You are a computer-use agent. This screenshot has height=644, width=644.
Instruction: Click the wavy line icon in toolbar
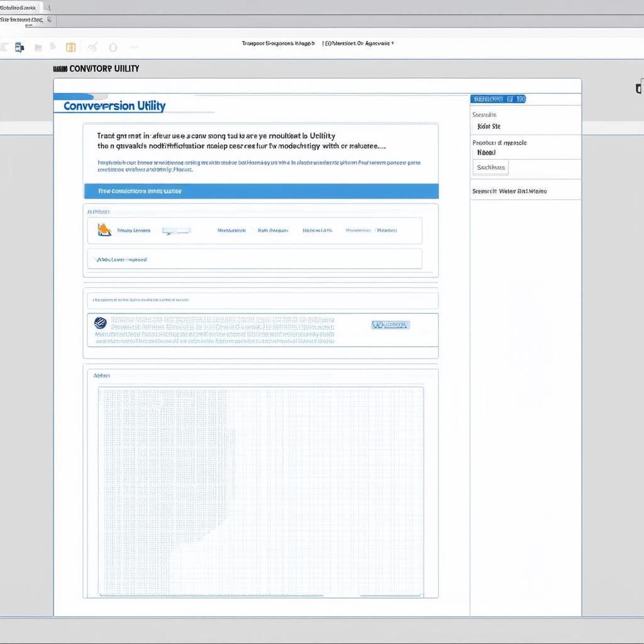click(133, 47)
